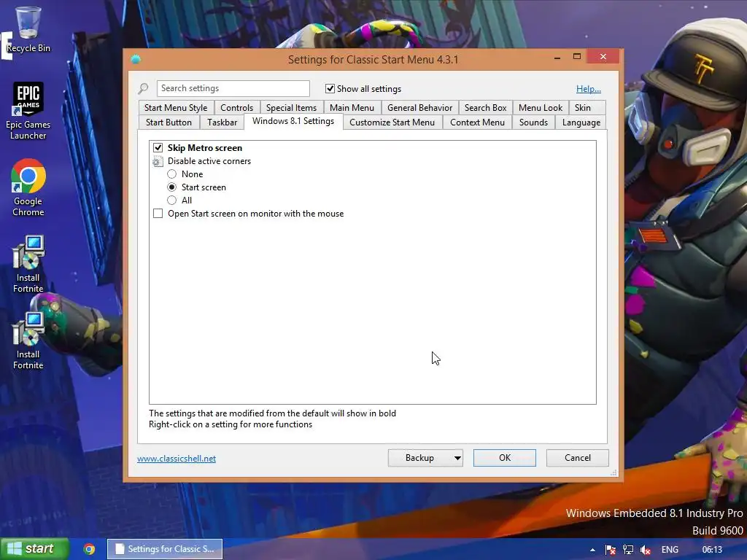Open the www.classicshell.net link
This screenshot has width=747, height=560.
point(177,459)
